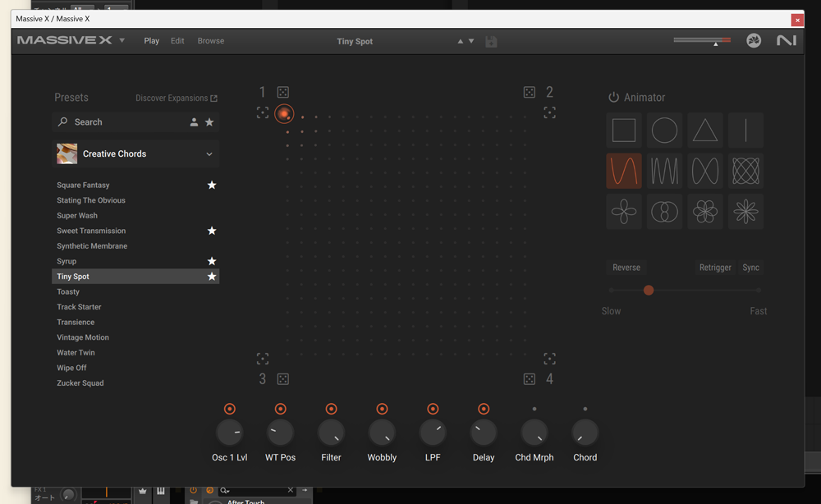Viewport: 821px width, 504px height.
Task: Choose the figure-eight Animator path
Action: [705, 171]
